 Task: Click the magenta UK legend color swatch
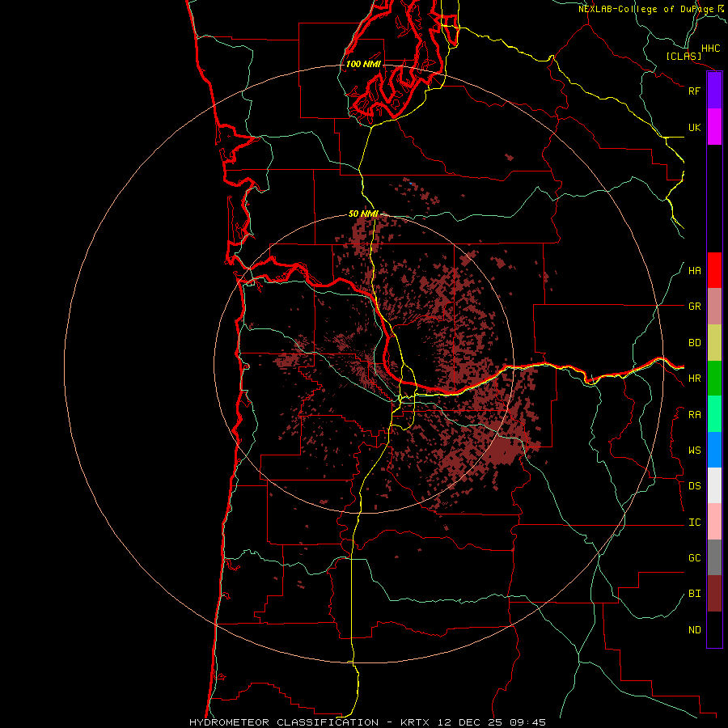714,126
